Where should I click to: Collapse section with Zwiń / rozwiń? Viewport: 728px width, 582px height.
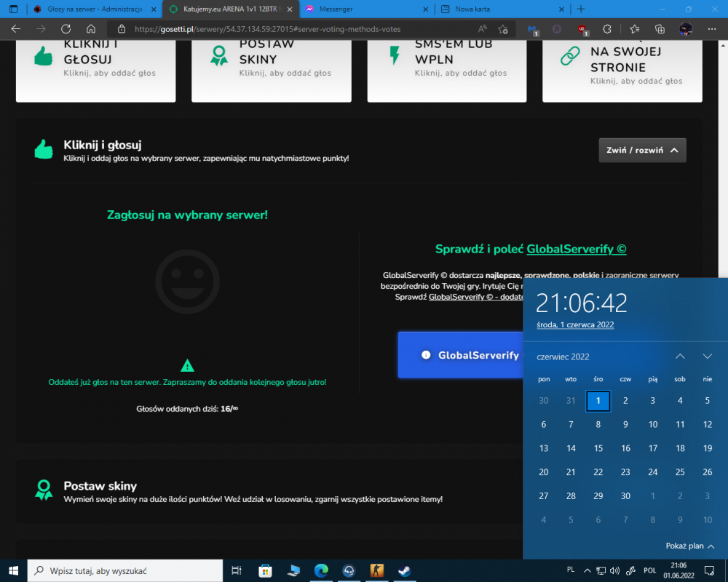(642, 150)
